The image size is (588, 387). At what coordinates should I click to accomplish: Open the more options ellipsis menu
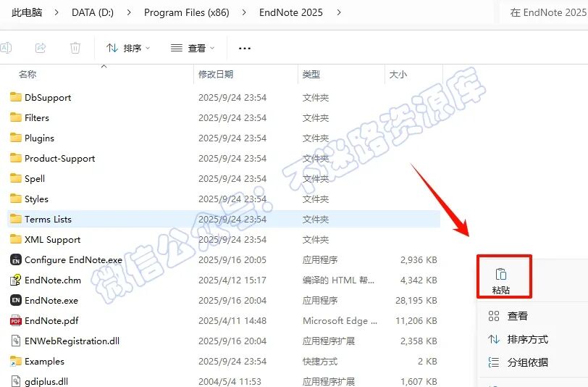[245, 49]
